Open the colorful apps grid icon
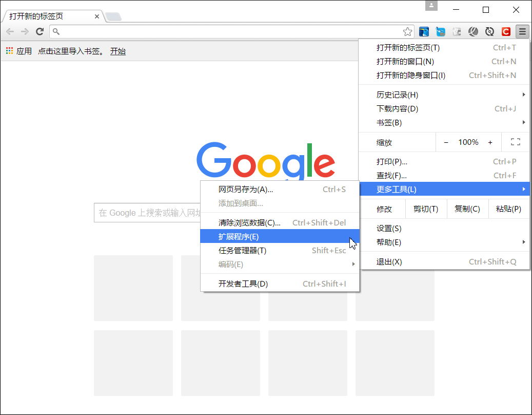This screenshot has height=415, width=532. point(10,51)
